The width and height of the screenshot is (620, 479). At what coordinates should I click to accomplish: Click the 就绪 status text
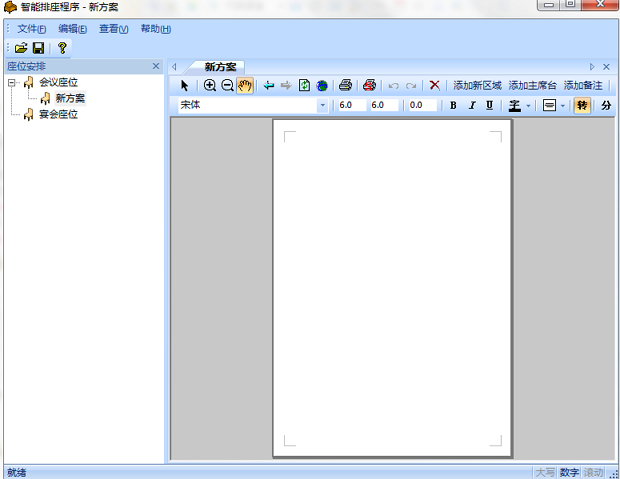click(17, 473)
